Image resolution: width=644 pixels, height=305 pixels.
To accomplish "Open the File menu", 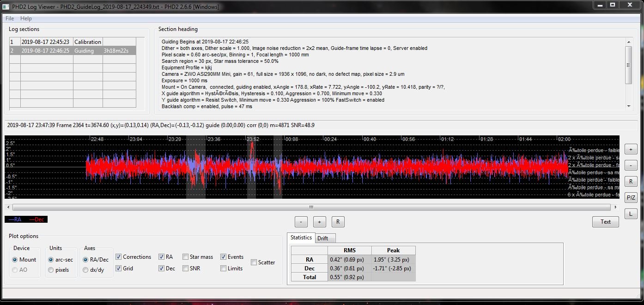I will [10, 18].
